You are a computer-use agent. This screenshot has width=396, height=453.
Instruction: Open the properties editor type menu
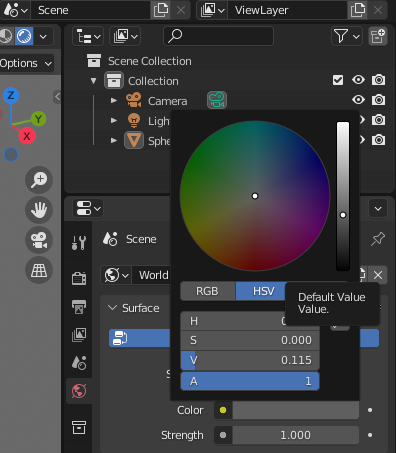(88, 209)
